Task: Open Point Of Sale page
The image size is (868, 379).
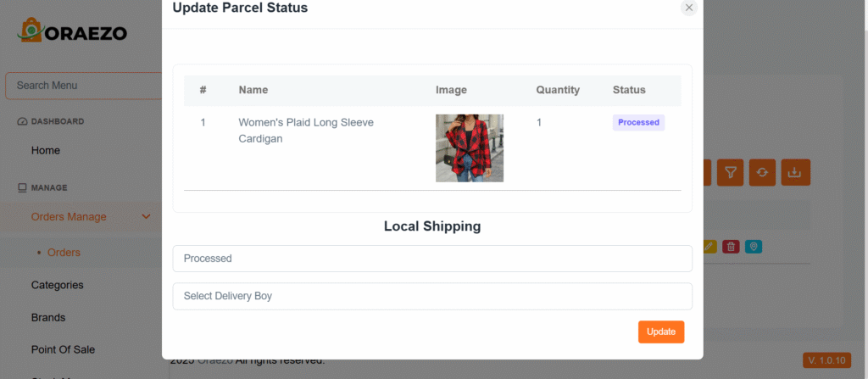Action: [63, 349]
